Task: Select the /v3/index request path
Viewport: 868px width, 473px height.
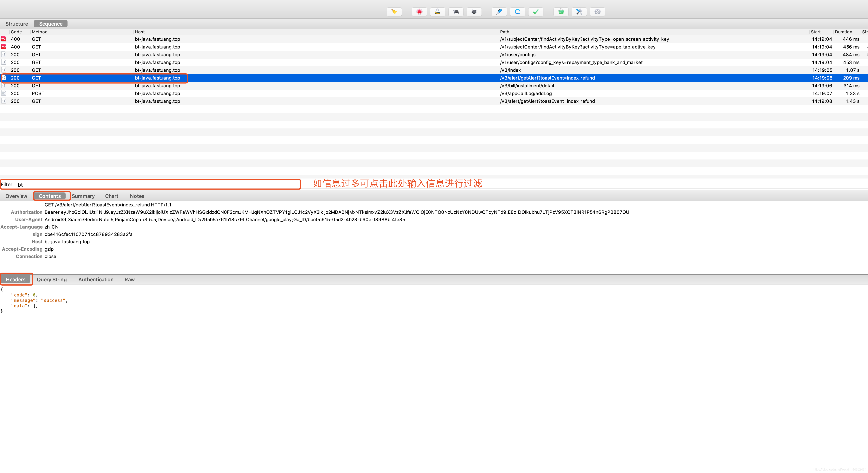Action: click(x=510, y=70)
